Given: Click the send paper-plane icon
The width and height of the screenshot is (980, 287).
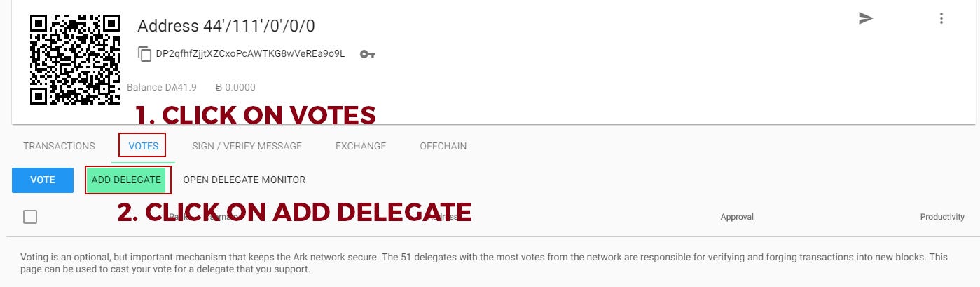Looking at the screenshot, I should click(866, 19).
